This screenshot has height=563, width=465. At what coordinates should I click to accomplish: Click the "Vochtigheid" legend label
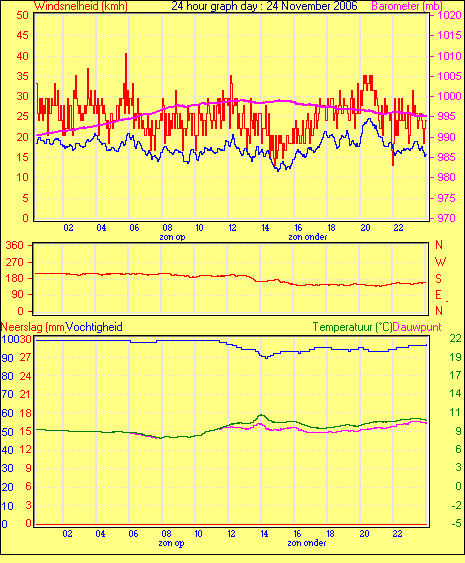click(94, 327)
